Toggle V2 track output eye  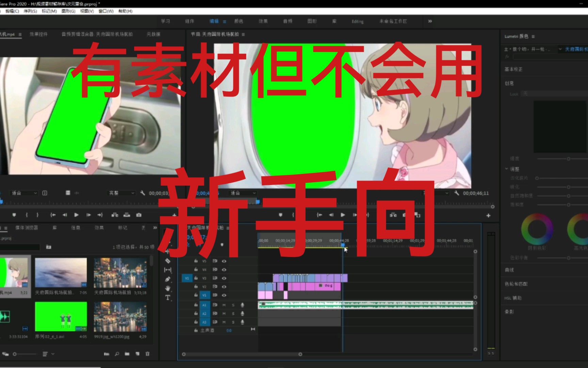224,287
